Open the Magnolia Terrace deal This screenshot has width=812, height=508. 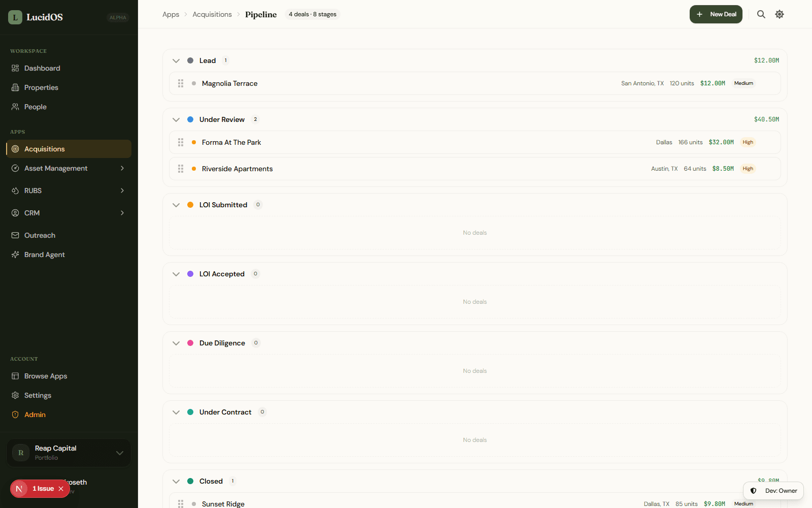[x=475, y=83]
